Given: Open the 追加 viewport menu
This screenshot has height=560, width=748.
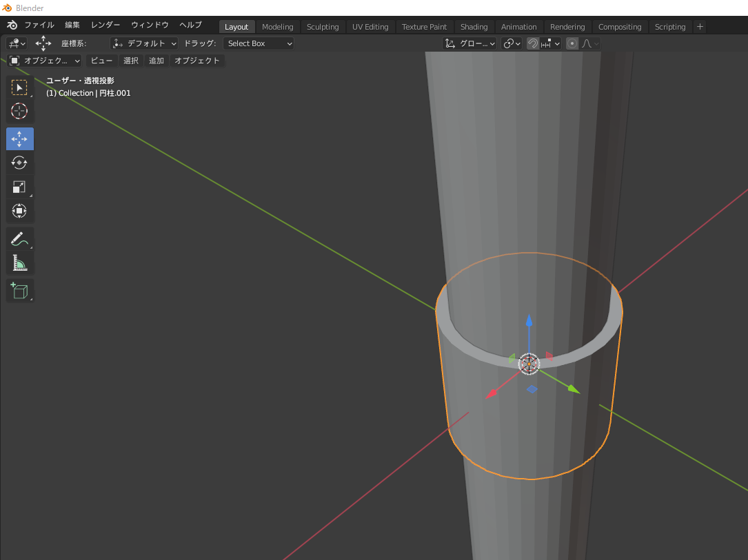Looking at the screenshot, I should [x=156, y=61].
